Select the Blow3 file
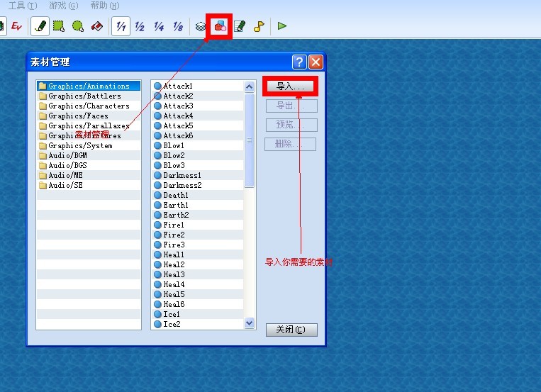 click(x=197, y=165)
